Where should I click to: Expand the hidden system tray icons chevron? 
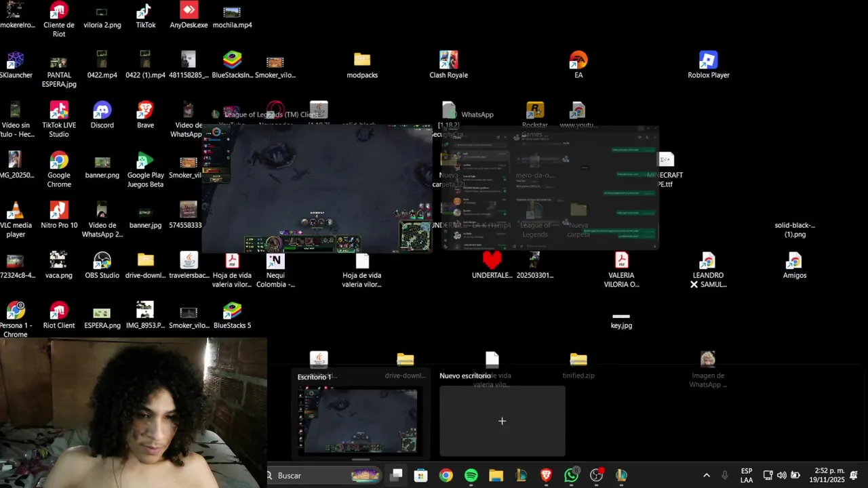tap(707, 475)
